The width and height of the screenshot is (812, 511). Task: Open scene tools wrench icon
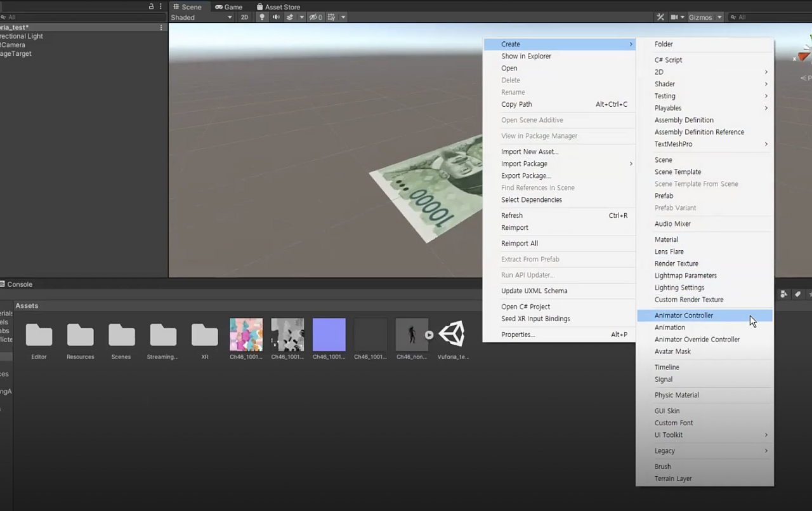pos(660,17)
